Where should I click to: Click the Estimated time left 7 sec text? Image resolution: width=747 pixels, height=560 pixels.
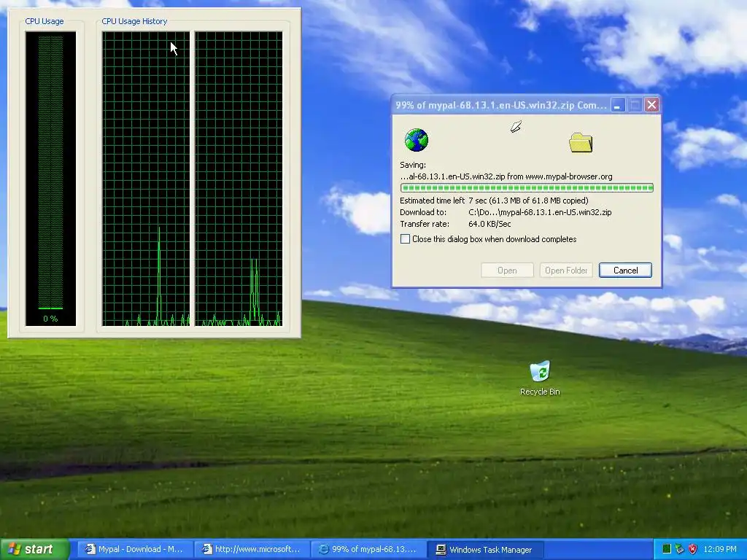494,201
